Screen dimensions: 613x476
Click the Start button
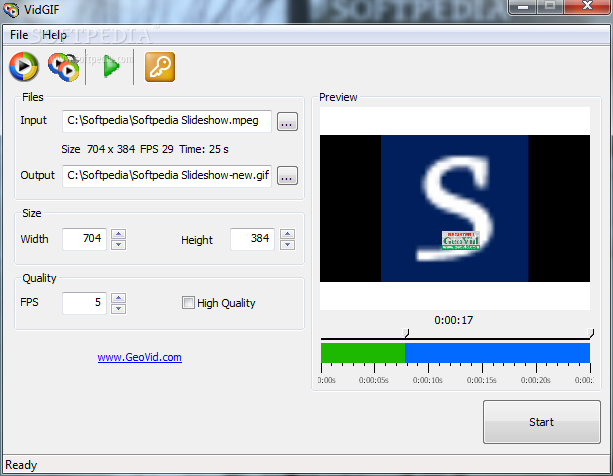coord(541,422)
